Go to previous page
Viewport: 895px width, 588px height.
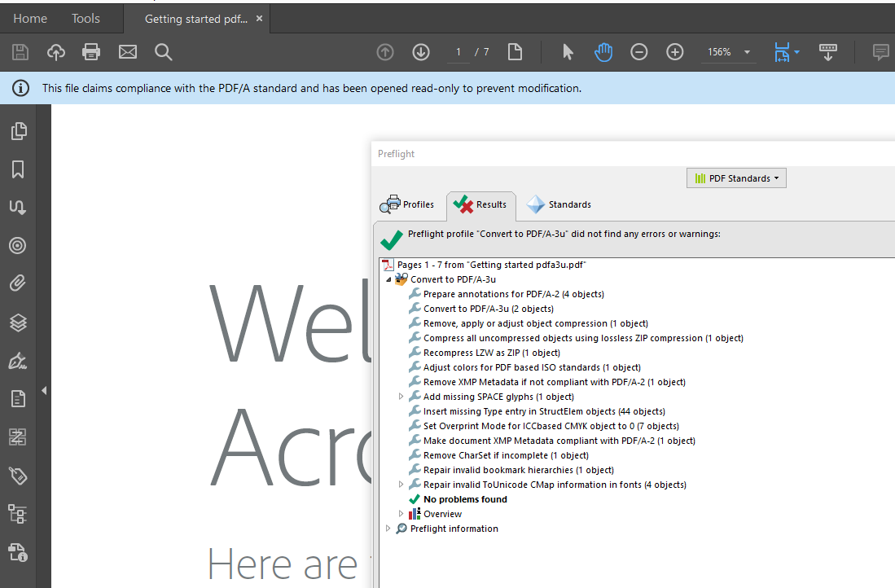[x=385, y=52]
